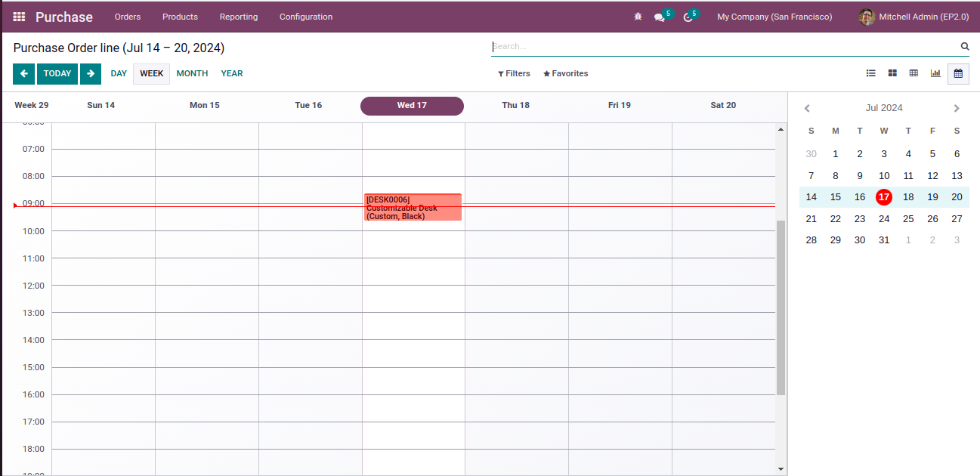The image size is (980, 476).
Task: Open the Configuration menu
Action: click(x=306, y=17)
